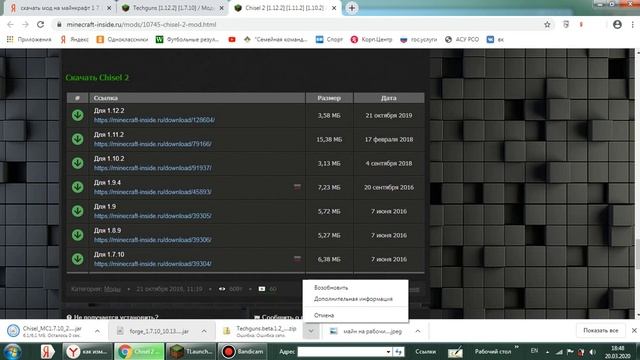Click page vertical scrollbar thumb
The image size is (640, 360).
637,254
